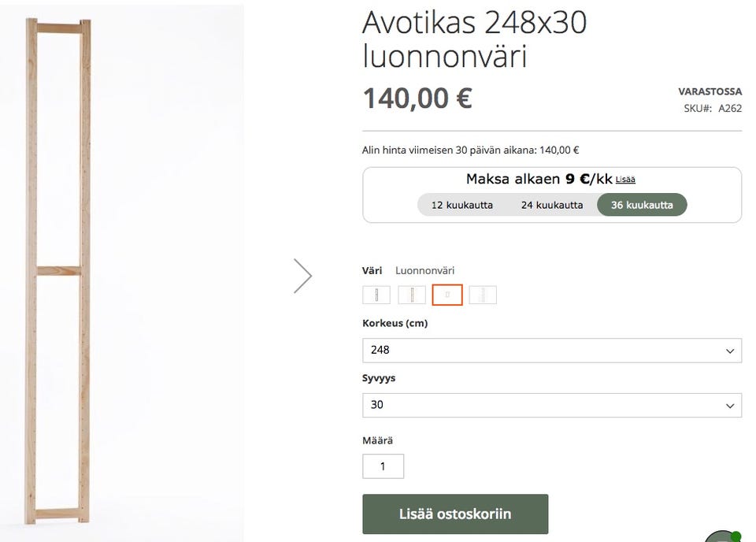Choose the second color variant thumbnail

pyautogui.click(x=412, y=295)
